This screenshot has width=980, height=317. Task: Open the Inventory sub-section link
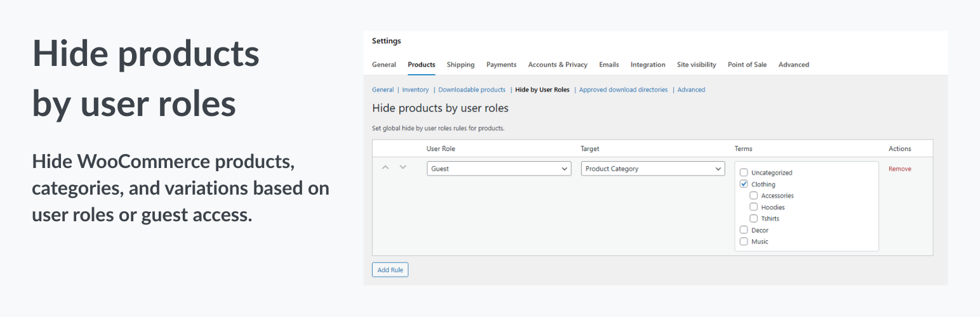415,90
